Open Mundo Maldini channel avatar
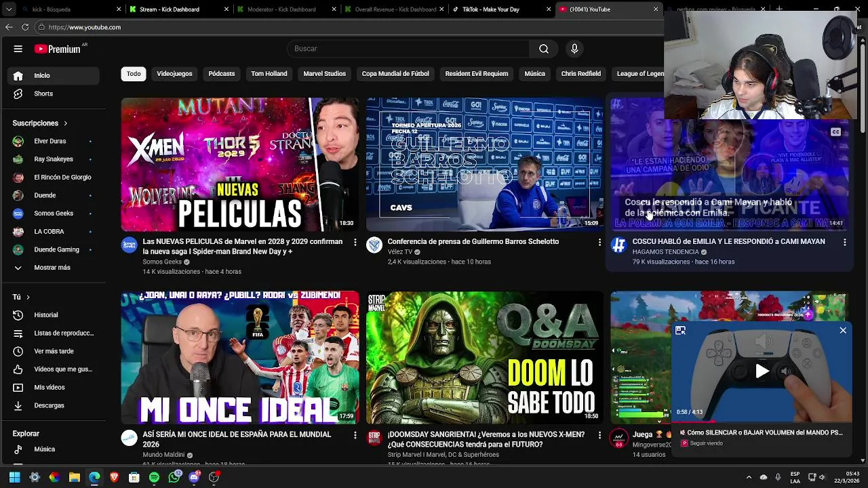The width and height of the screenshot is (868, 488). [129, 438]
